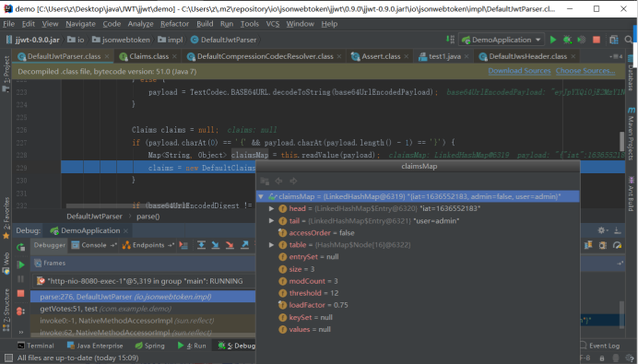The height and width of the screenshot is (364, 638).
Task: Open the Event Log
Action: coord(599,346)
